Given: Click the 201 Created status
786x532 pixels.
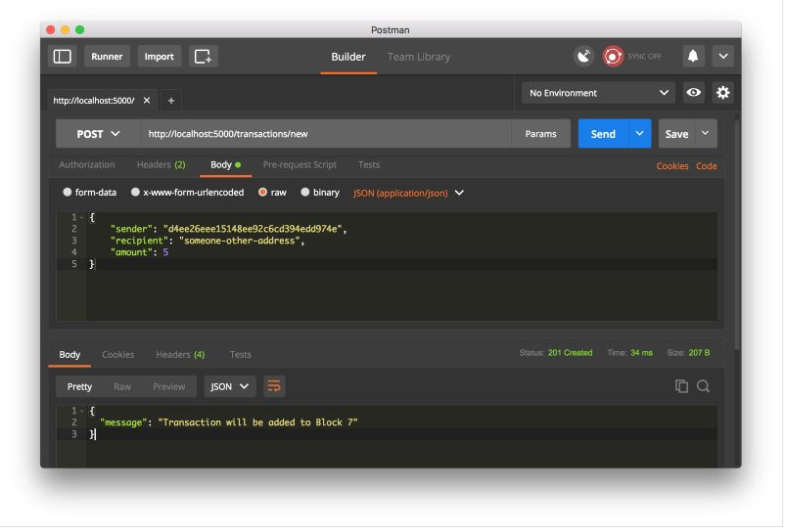Looking at the screenshot, I should pyautogui.click(x=570, y=353).
